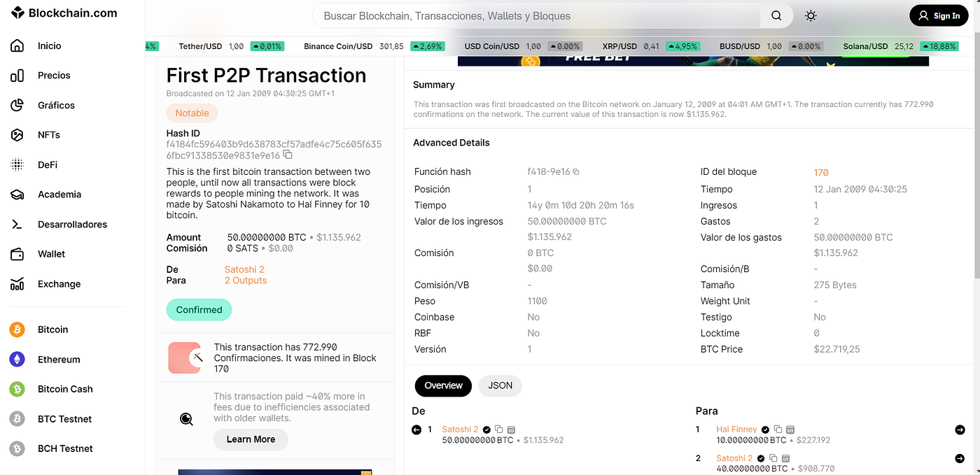Open Satoshi 2 link under Para output 2
The height and width of the screenshot is (475, 980).
click(x=734, y=458)
